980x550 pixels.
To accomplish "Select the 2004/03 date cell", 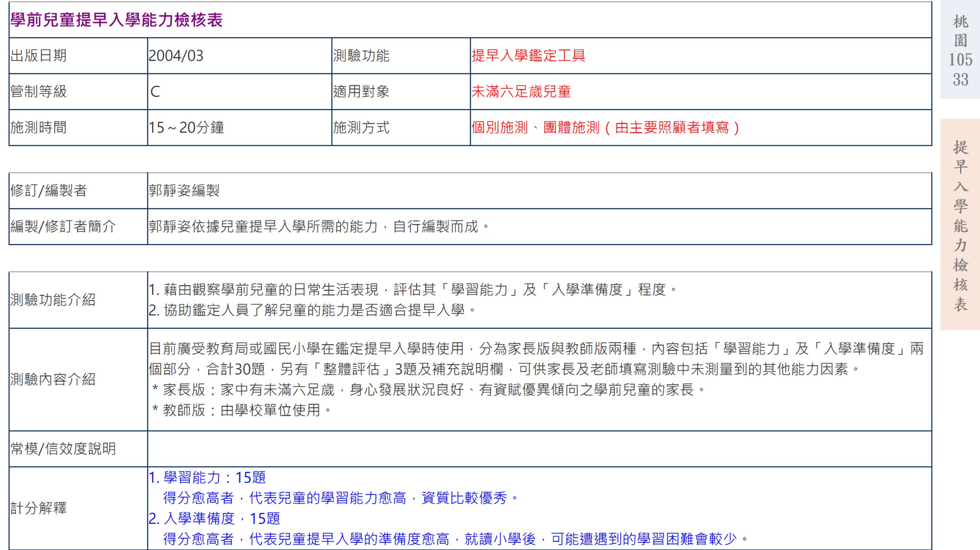I will pyautogui.click(x=176, y=56).
